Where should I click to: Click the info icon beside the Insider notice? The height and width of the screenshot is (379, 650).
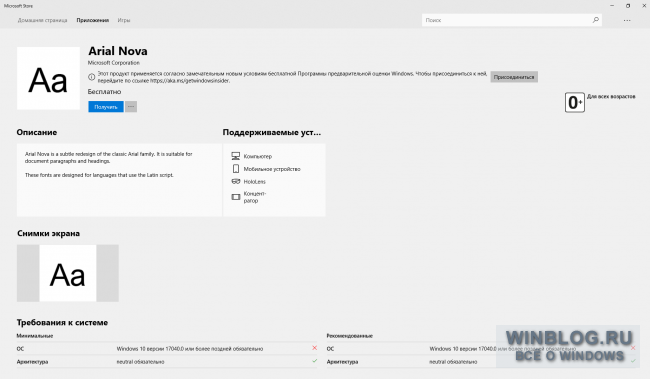point(92,77)
